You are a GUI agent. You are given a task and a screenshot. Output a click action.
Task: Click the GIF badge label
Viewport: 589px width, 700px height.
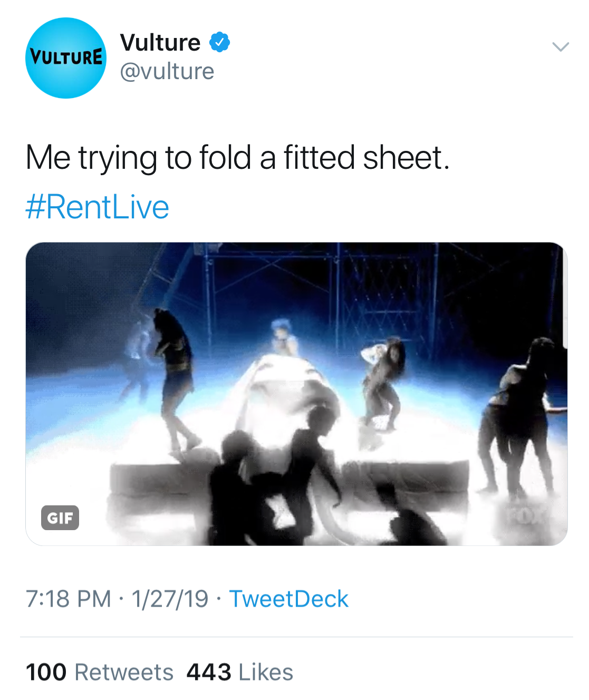coord(60,517)
